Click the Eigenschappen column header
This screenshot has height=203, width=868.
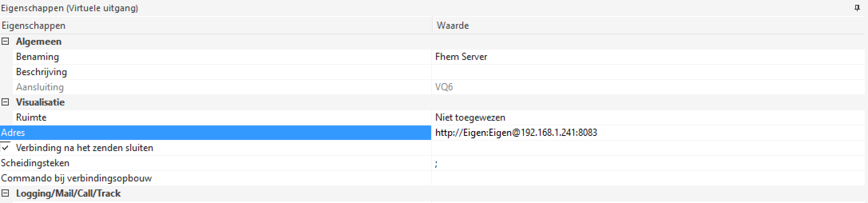click(34, 26)
